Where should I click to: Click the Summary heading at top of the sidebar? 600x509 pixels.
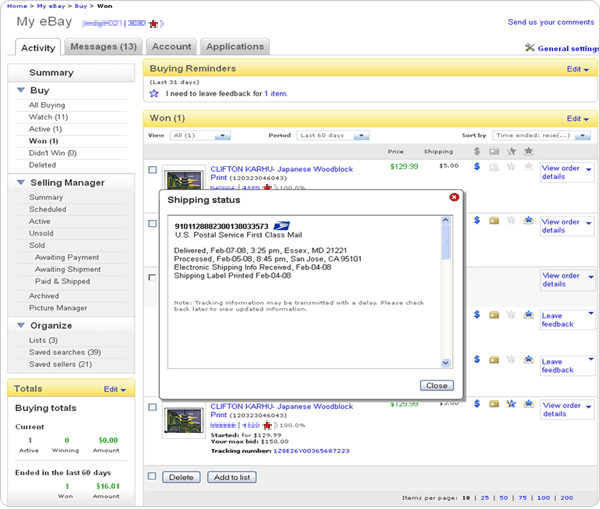(x=51, y=73)
